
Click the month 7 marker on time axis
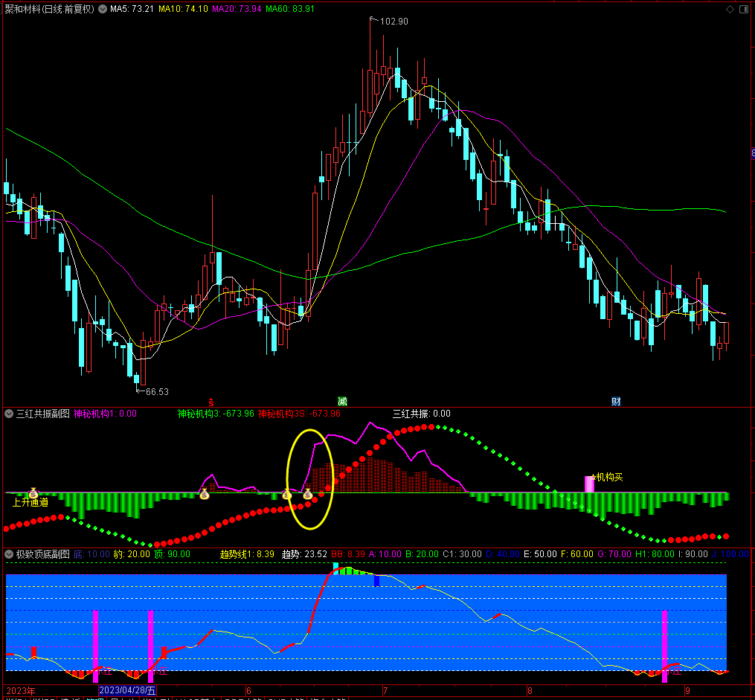(x=385, y=691)
